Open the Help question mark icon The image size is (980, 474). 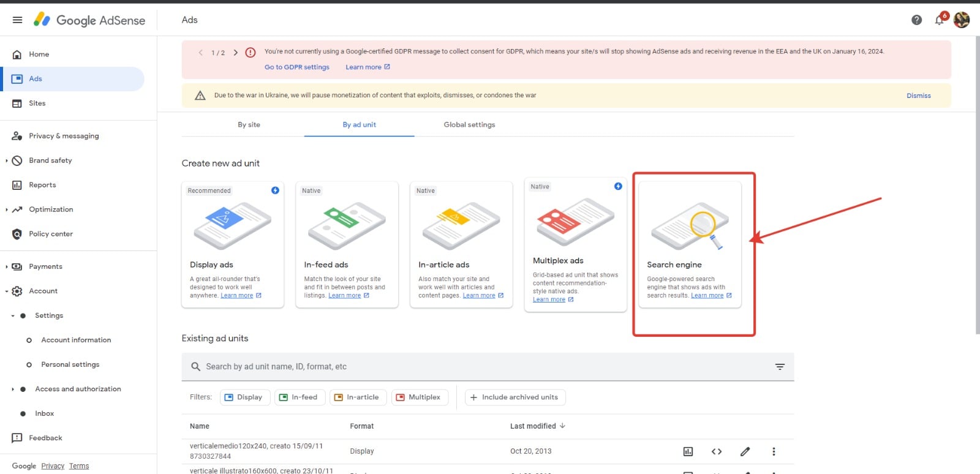coord(916,20)
